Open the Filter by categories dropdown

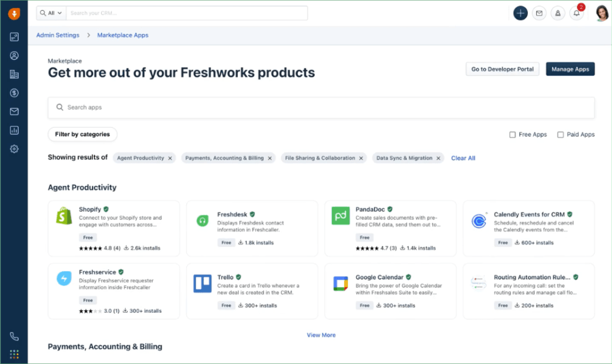point(82,134)
